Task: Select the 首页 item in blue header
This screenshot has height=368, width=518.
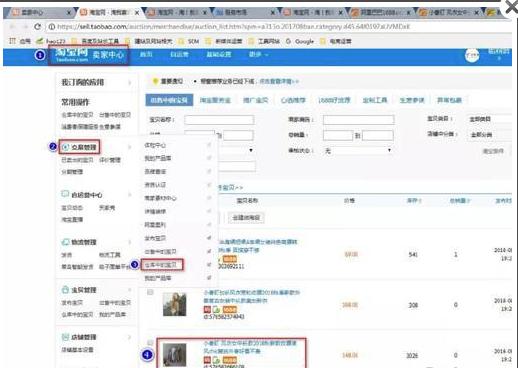Action: [146, 54]
